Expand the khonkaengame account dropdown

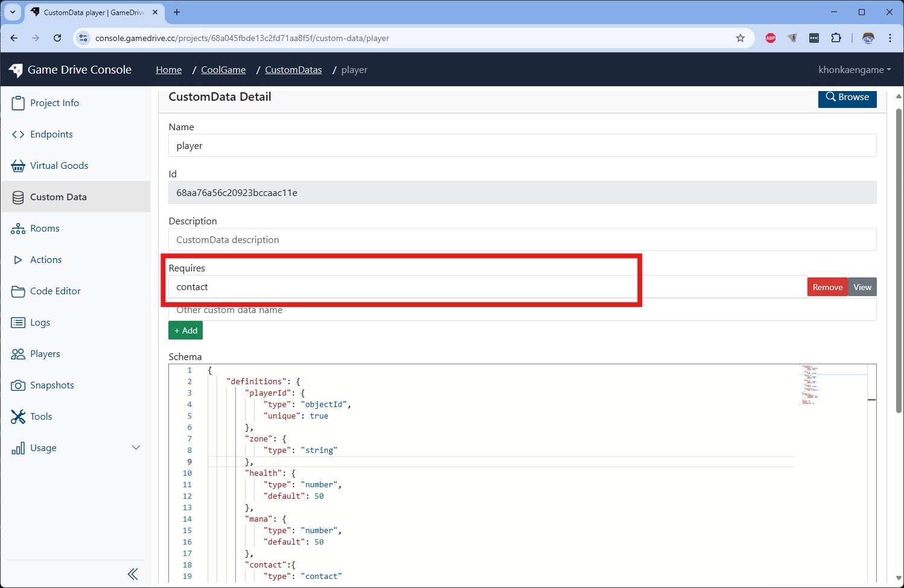tap(854, 69)
